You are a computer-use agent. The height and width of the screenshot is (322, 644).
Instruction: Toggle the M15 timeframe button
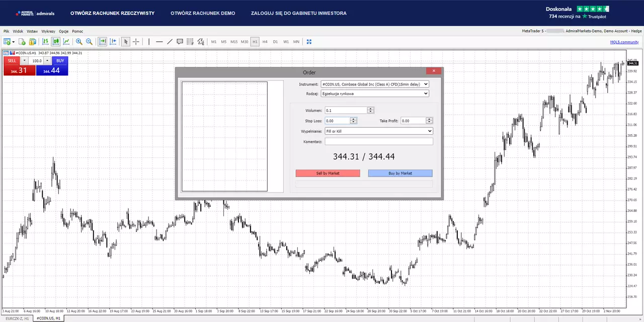pyautogui.click(x=234, y=42)
